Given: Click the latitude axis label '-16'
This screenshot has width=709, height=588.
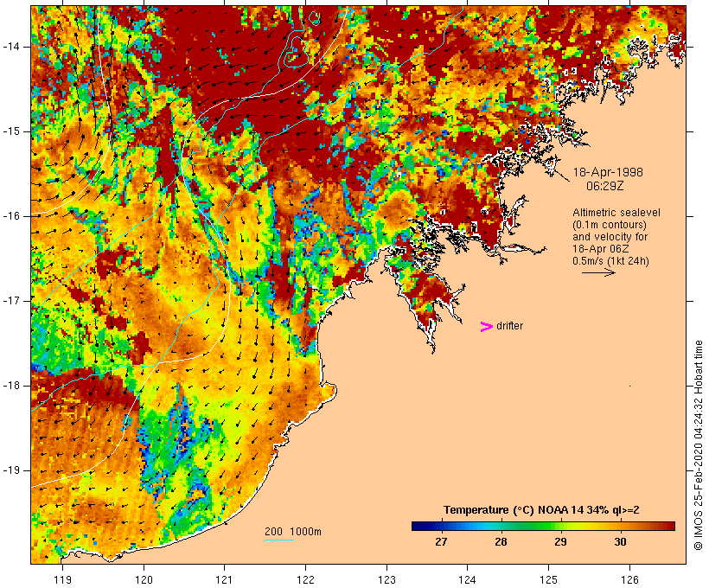Looking at the screenshot, I should pyautogui.click(x=11, y=216).
